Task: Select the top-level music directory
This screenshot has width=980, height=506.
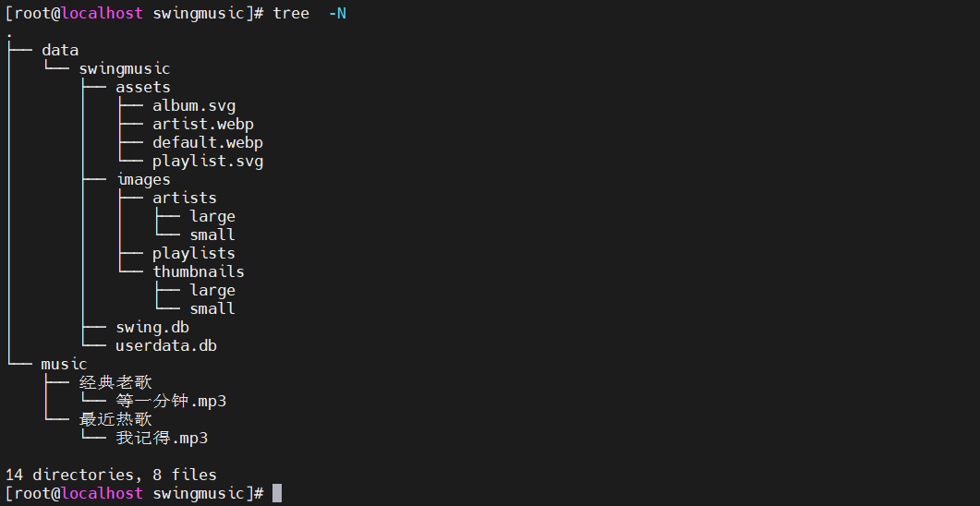Action: pos(64,364)
